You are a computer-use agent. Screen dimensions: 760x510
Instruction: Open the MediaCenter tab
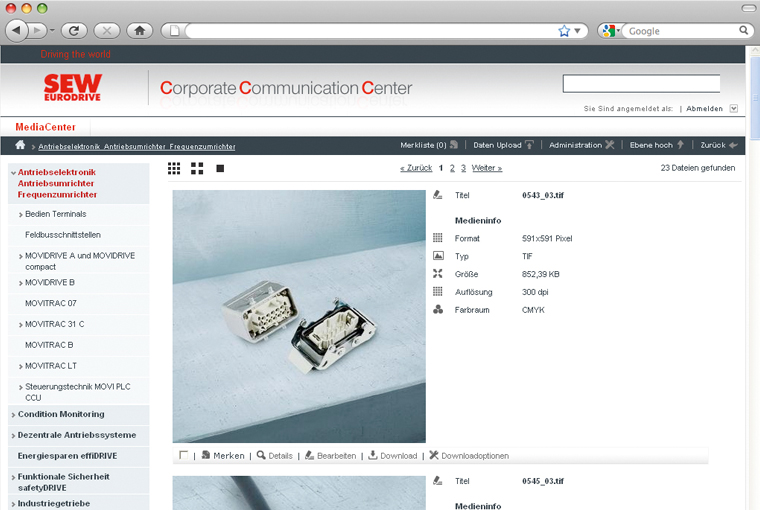click(45, 127)
